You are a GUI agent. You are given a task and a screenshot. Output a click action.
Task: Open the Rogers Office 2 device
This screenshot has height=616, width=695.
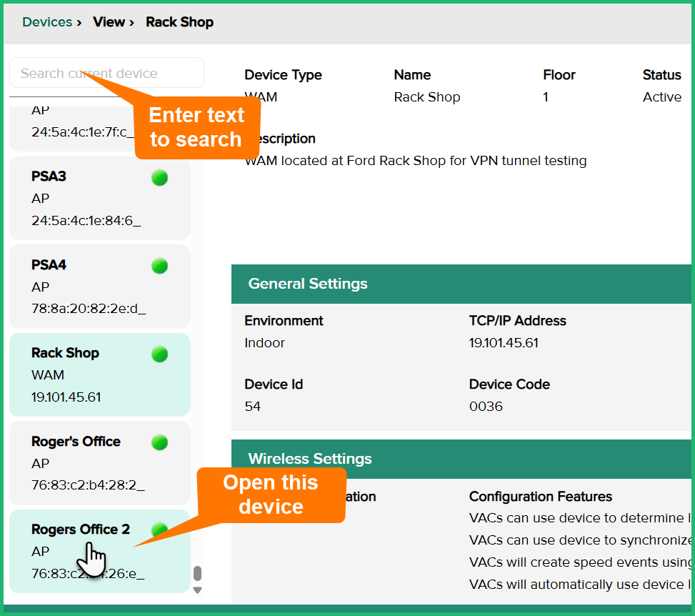(x=81, y=530)
